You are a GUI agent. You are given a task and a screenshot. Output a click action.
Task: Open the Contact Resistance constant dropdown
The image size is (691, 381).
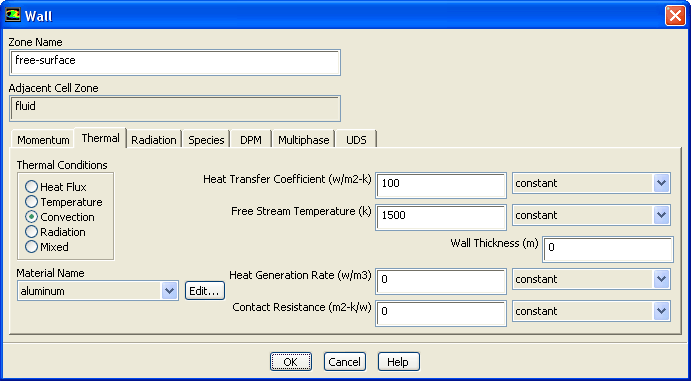click(x=591, y=311)
